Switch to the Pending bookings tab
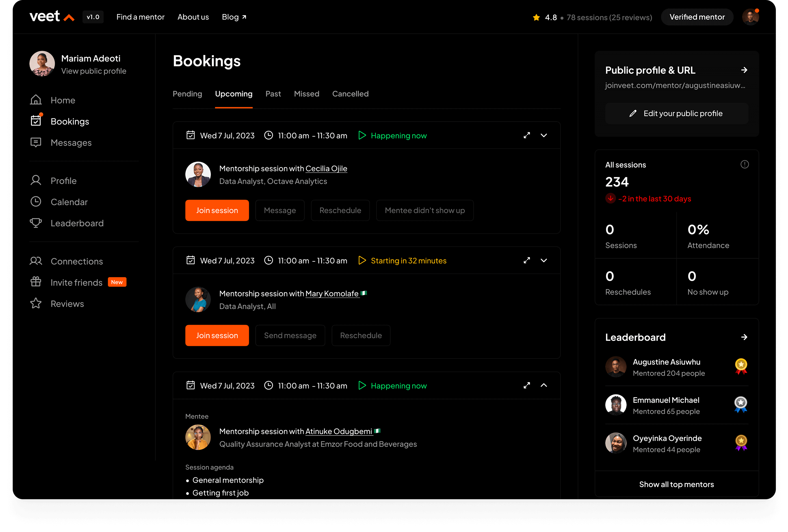788x532 pixels. tap(187, 94)
